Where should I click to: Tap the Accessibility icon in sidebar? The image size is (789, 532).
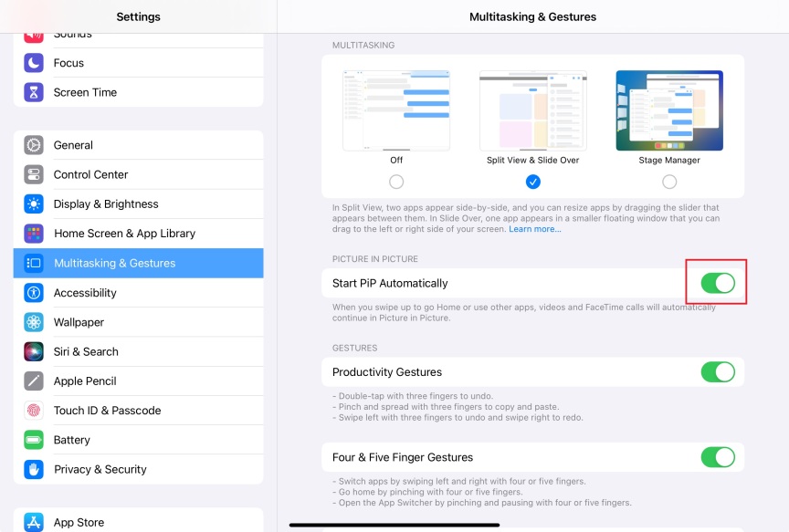click(34, 293)
